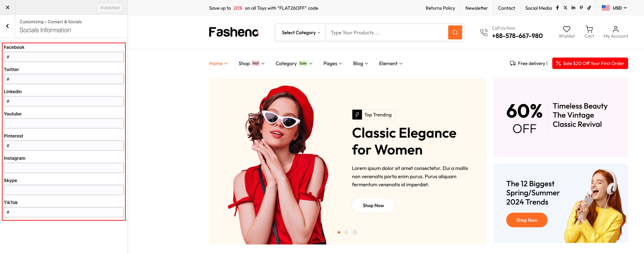Focus the Youtube URL input field
Viewport: 644px width, 254px height.
pos(64,124)
